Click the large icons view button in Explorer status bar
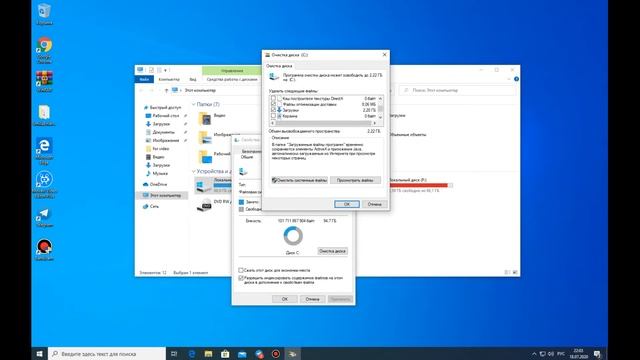Screen dimensions: 640x360 point(515,272)
